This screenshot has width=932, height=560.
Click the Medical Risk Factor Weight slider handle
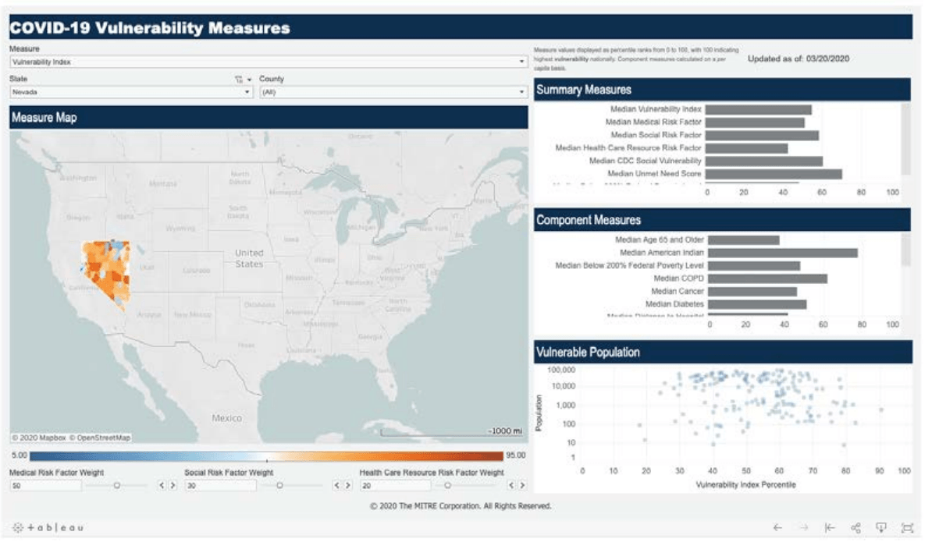tap(117, 485)
